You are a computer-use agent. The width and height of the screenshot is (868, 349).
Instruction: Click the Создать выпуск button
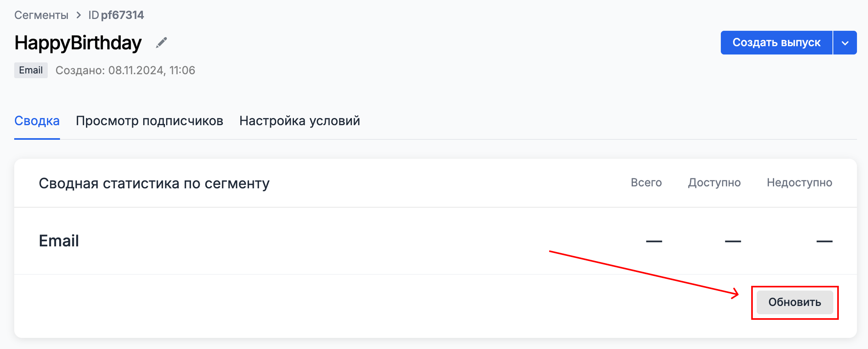(x=776, y=42)
